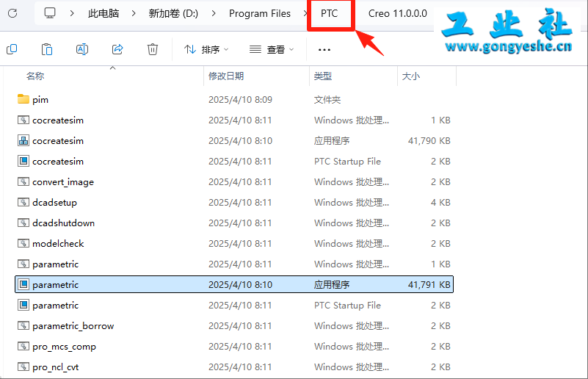588x379 pixels.
Task: Select the dcadshutdown file name
Action: (63, 223)
